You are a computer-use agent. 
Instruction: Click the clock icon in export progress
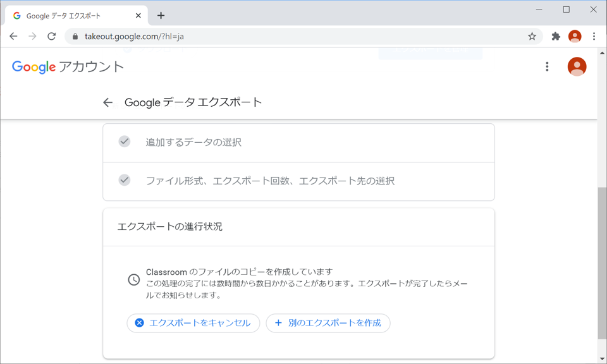(x=134, y=280)
